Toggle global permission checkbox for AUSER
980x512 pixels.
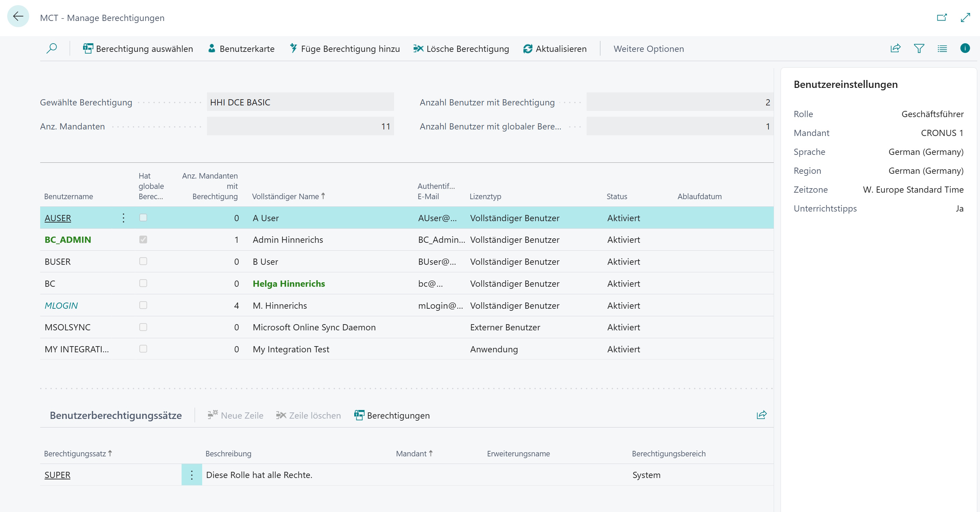143,217
